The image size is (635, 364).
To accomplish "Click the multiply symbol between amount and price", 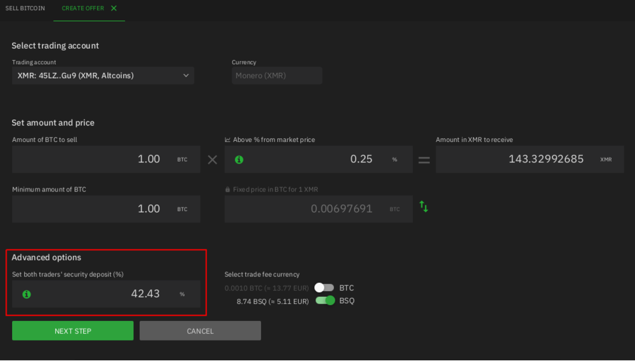I will click(x=213, y=160).
